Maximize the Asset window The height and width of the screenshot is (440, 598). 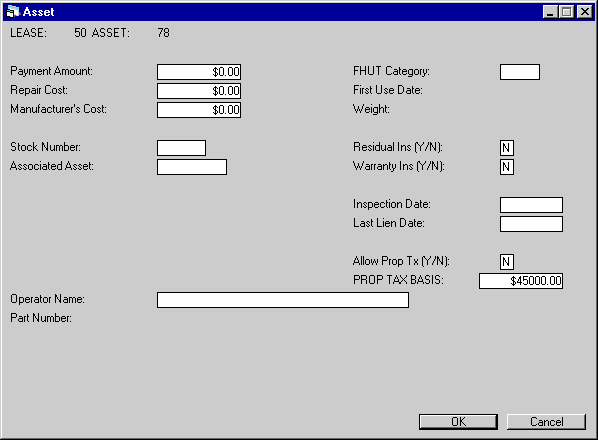[566, 12]
